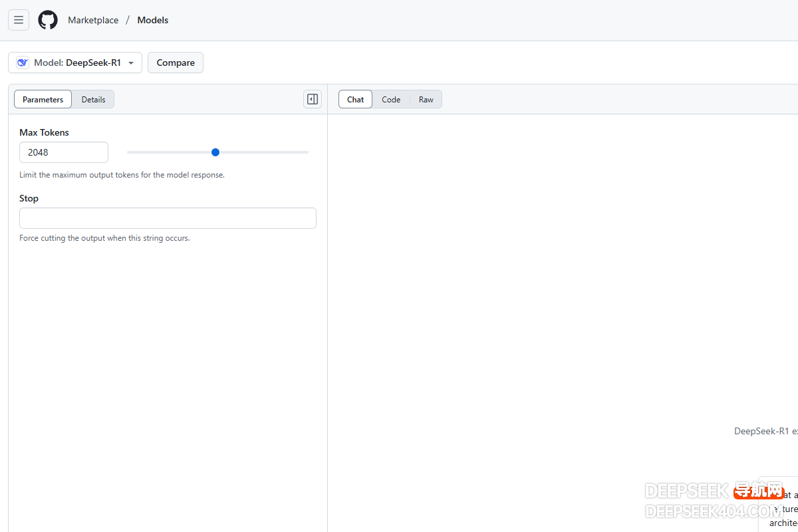Click the Max Tokens slider handle
This screenshot has height=532, width=798.
click(215, 152)
